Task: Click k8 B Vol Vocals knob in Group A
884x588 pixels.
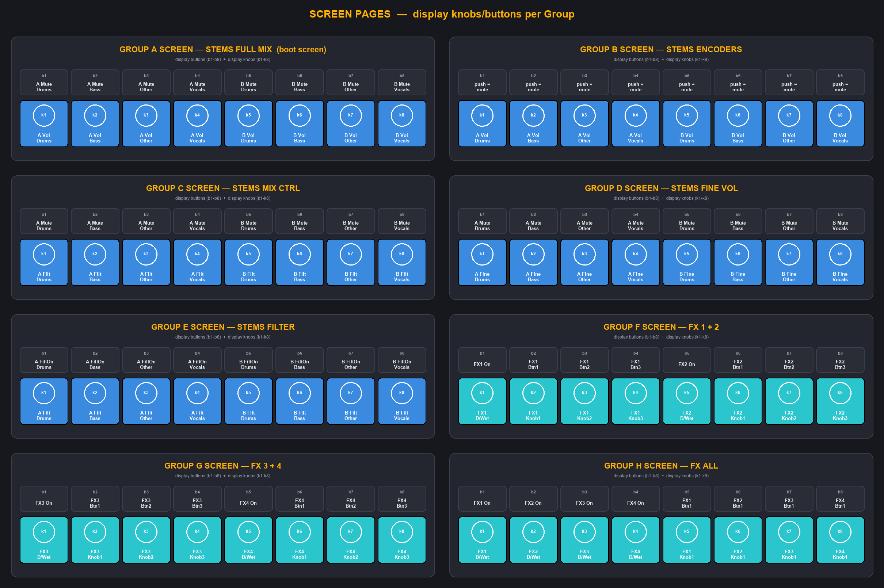Action: pos(402,123)
